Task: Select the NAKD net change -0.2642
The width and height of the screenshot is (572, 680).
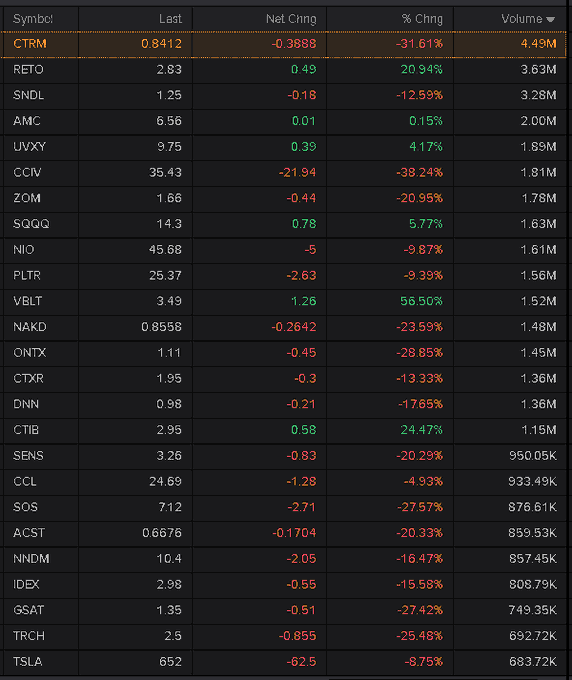Action: pos(294,327)
